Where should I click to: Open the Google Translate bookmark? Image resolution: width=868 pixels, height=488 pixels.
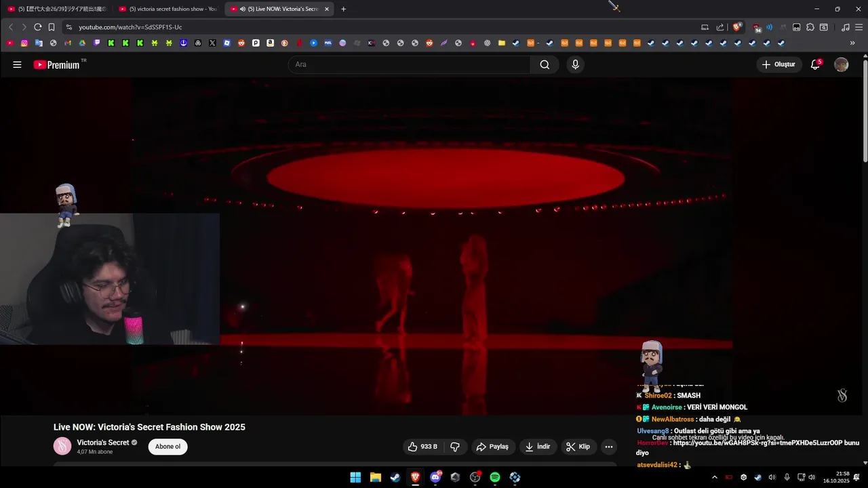click(39, 43)
